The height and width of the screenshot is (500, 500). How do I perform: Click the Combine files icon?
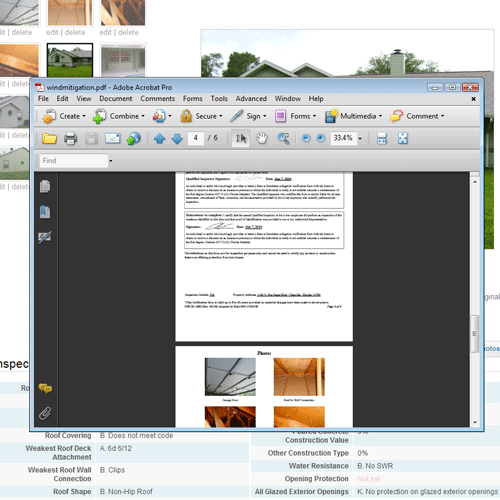tap(99, 116)
